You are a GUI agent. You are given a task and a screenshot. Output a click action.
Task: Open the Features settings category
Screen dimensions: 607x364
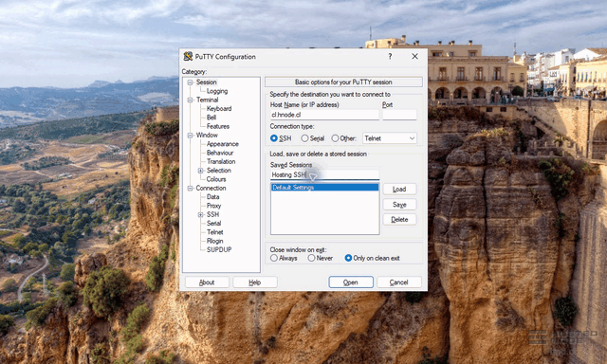[218, 126]
